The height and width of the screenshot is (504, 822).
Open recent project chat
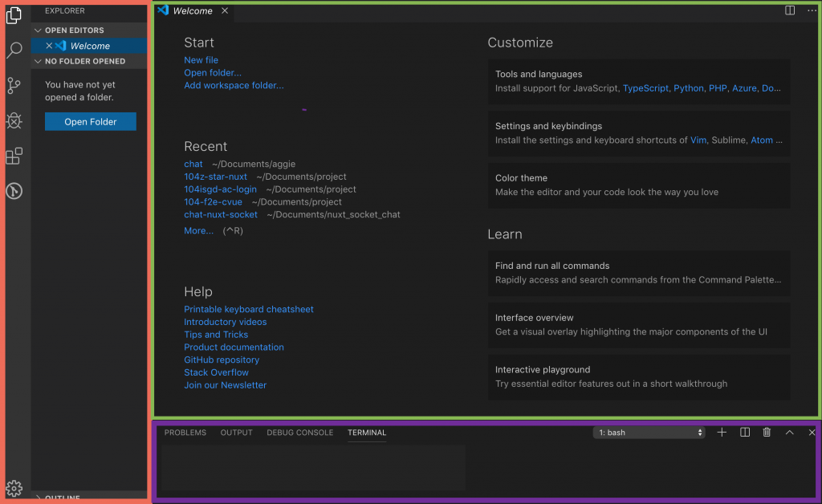193,164
